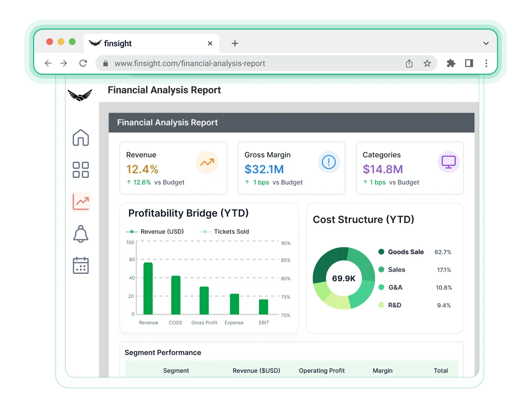
Task: Click the Gross Margin alert icon
Action: [329, 162]
